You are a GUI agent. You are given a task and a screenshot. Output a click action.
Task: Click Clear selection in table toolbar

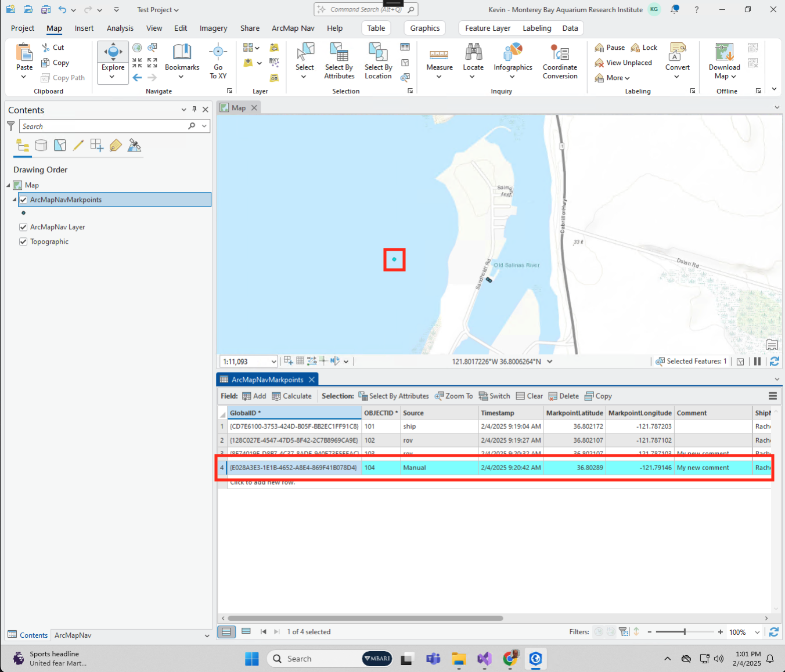(x=529, y=396)
